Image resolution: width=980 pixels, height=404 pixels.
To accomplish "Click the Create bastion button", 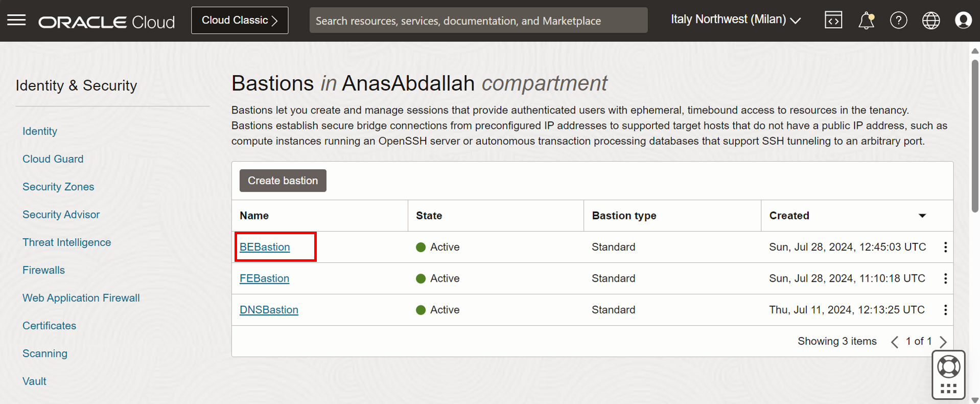I will [283, 181].
